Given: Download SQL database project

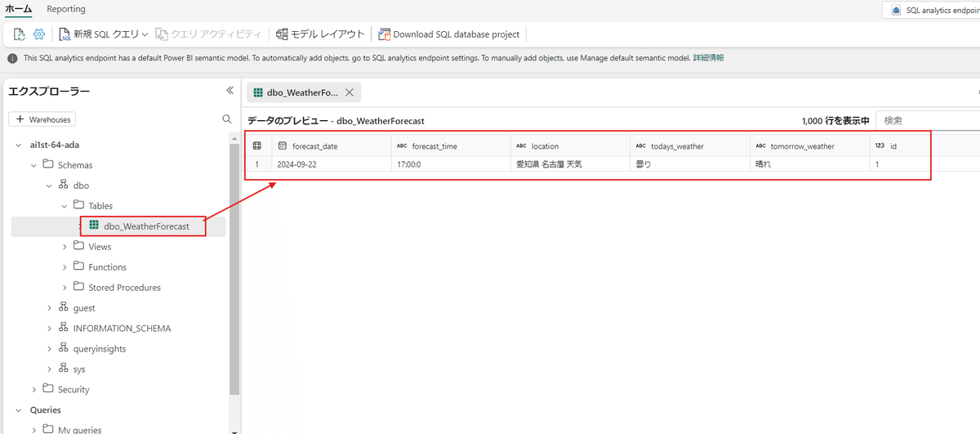Looking at the screenshot, I should tap(448, 34).
